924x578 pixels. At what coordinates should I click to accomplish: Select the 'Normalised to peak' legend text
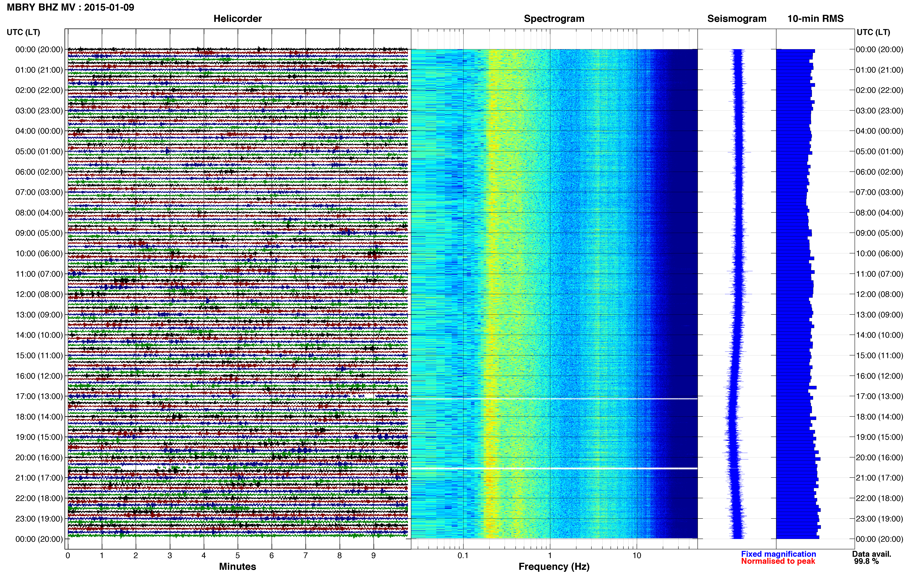coord(778,561)
